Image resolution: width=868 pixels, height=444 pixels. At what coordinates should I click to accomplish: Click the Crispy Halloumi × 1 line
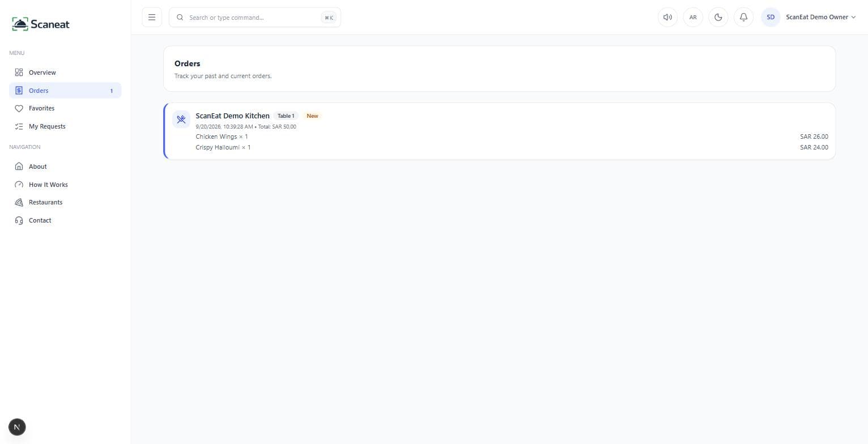pyautogui.click(x=223, y=147)
